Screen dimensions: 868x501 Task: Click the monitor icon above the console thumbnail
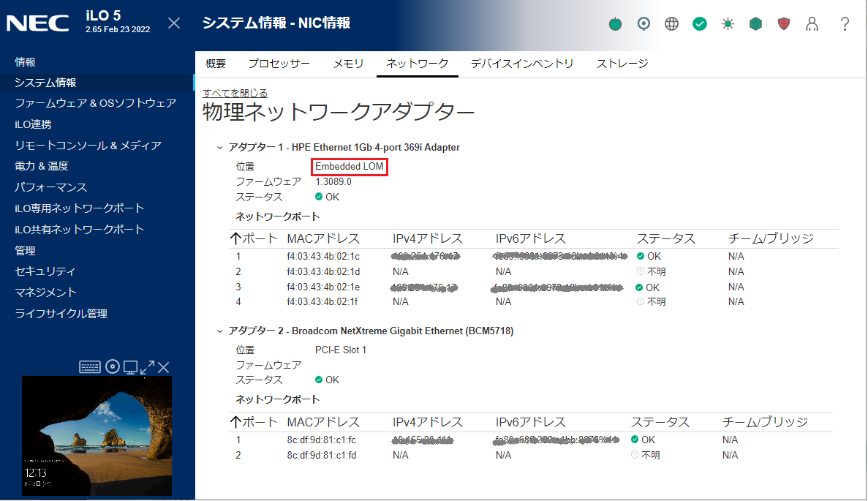tap(131, 367)
